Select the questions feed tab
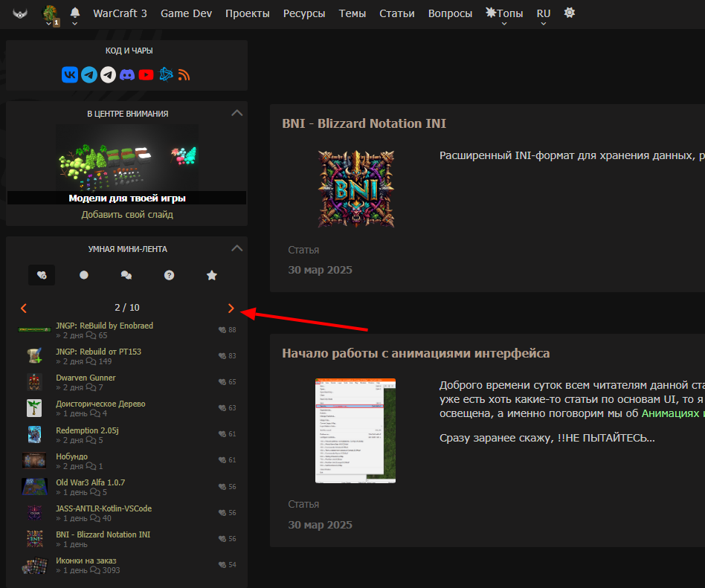This screenshot has width=705, height=588. [169, 275]
